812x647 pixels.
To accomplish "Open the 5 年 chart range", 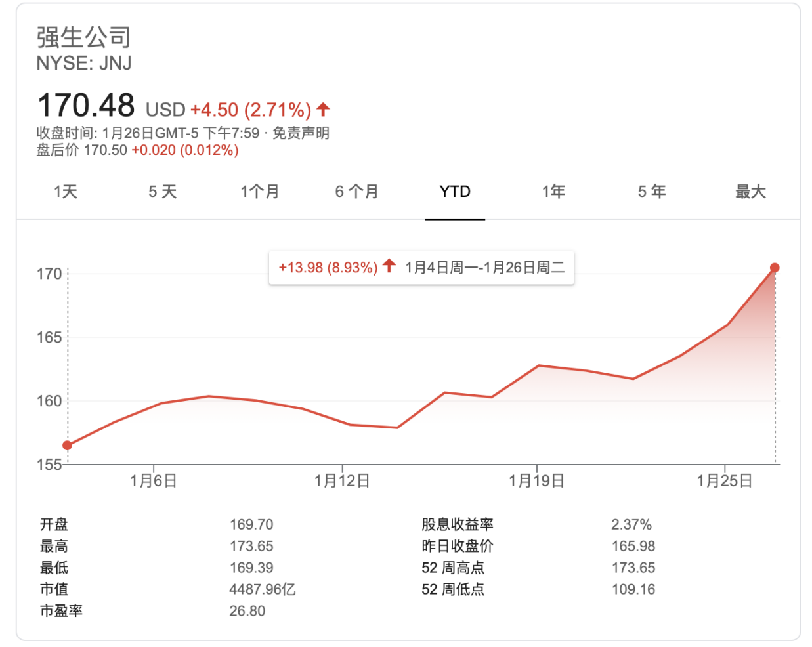I will (652, 192).
